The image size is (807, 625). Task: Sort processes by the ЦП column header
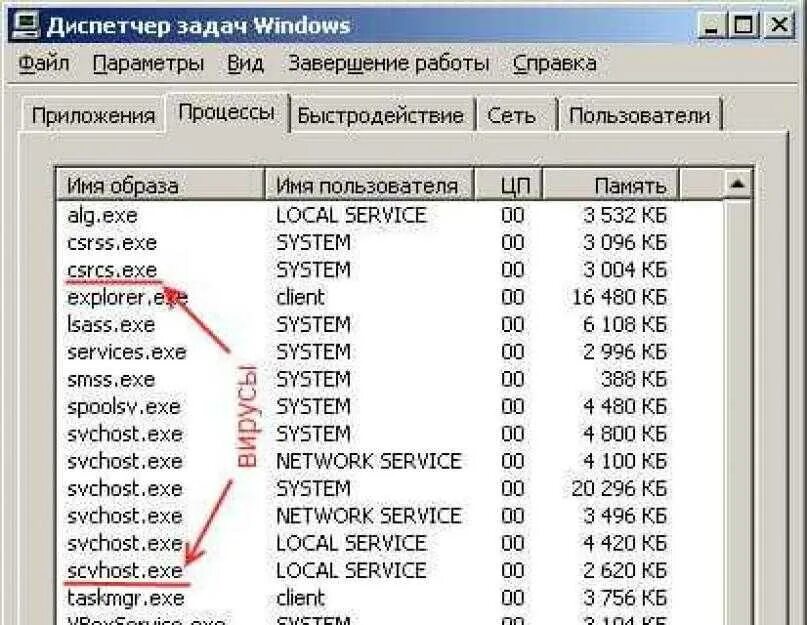point(508,185)
